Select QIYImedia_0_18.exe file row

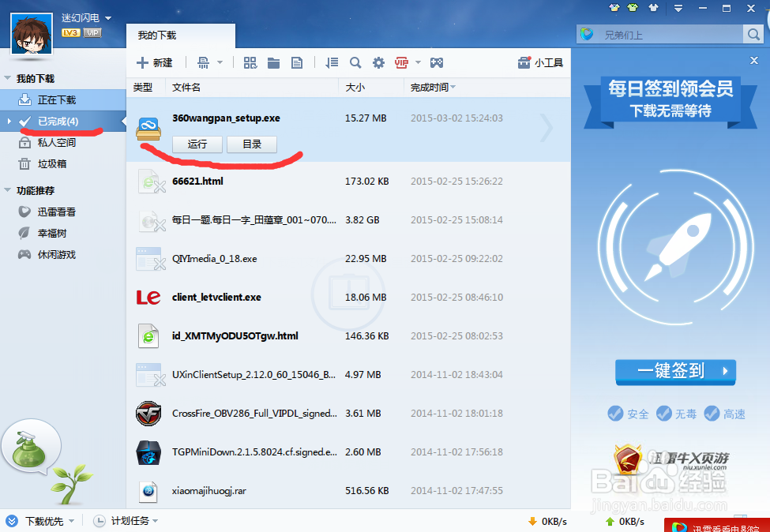pos(348,259)
